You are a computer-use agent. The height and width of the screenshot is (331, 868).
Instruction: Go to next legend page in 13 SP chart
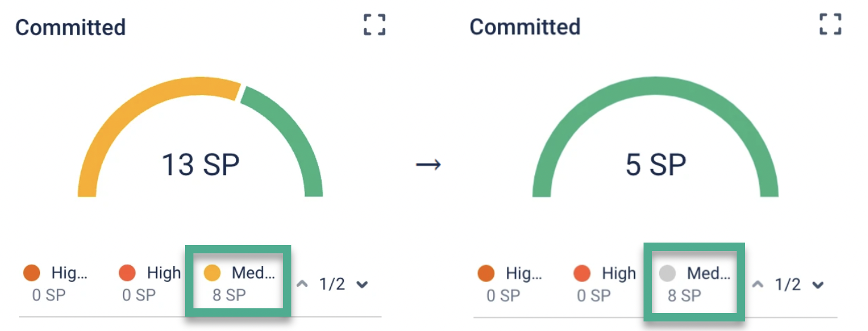362,284
